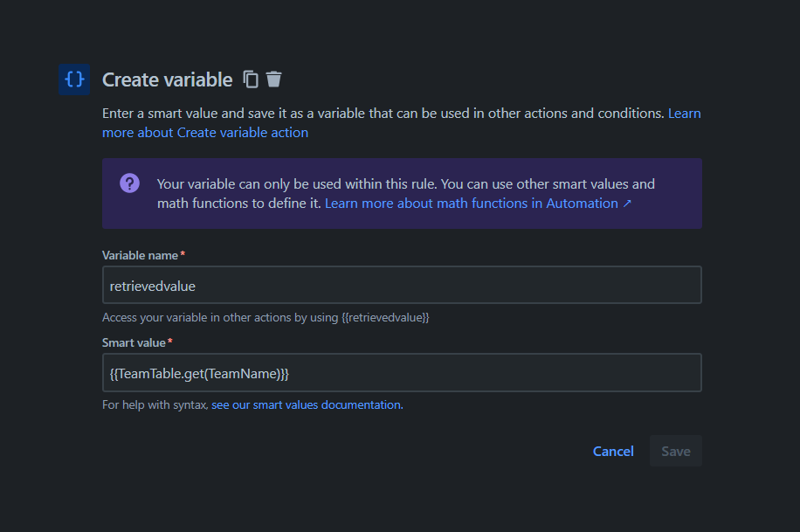The image size is (800, 532).
Task: Click the 'Variable name' field label
Action: (140, 255)
